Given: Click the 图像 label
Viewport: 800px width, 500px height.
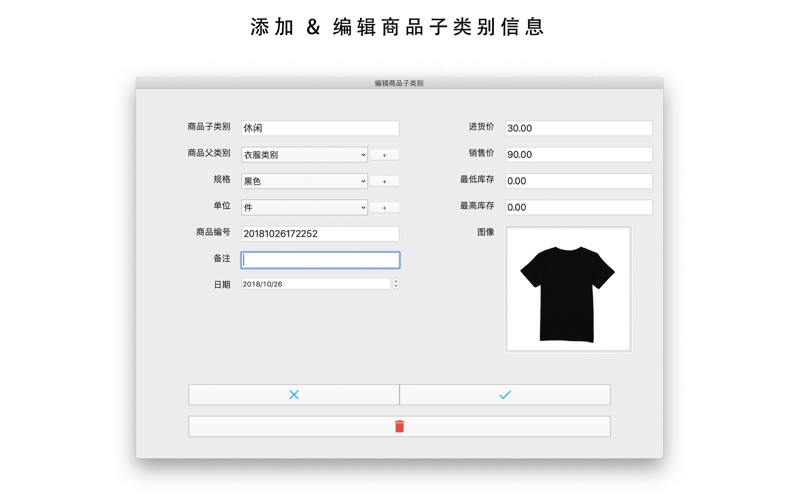Looking at the screenshot, I should coord(485,232).
